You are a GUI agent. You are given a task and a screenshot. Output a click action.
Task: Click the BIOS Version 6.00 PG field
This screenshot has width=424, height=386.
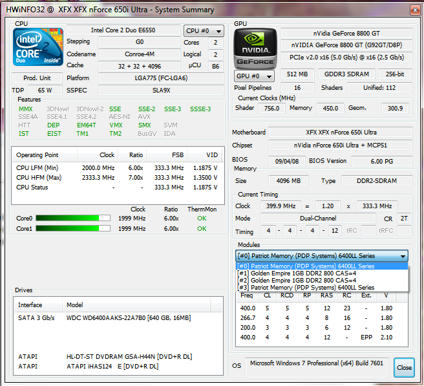(382, 161)
